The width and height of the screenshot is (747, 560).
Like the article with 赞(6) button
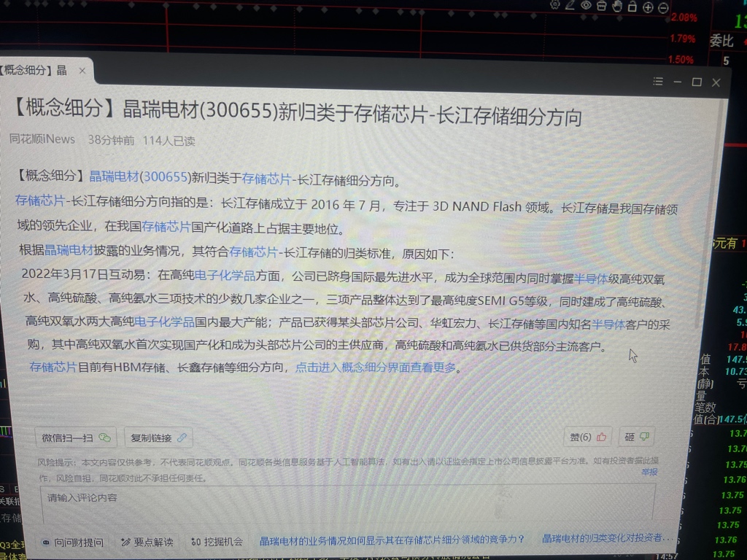[x=588, y=437]
